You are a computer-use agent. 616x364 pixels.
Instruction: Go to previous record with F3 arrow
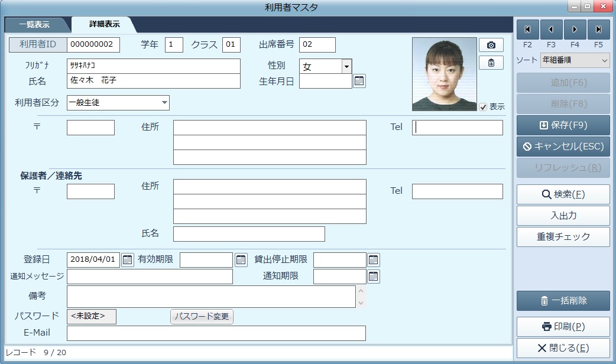[551, 30]
